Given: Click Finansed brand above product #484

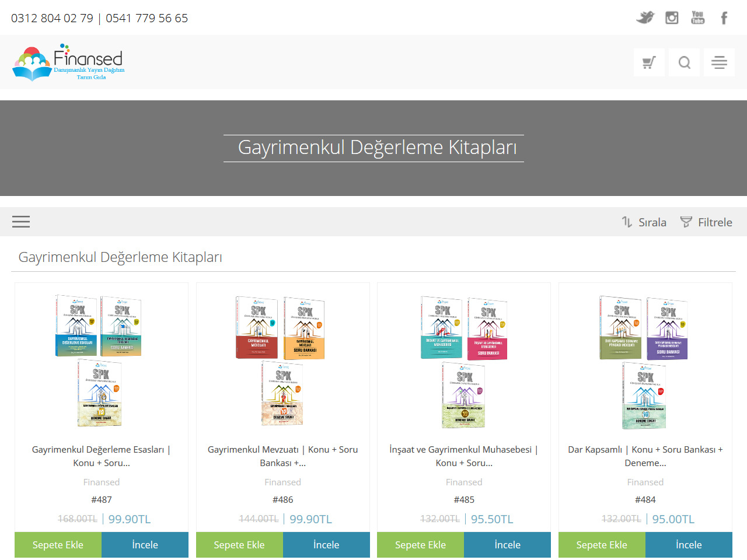Looking at the screenshot, I should (645, 482).
